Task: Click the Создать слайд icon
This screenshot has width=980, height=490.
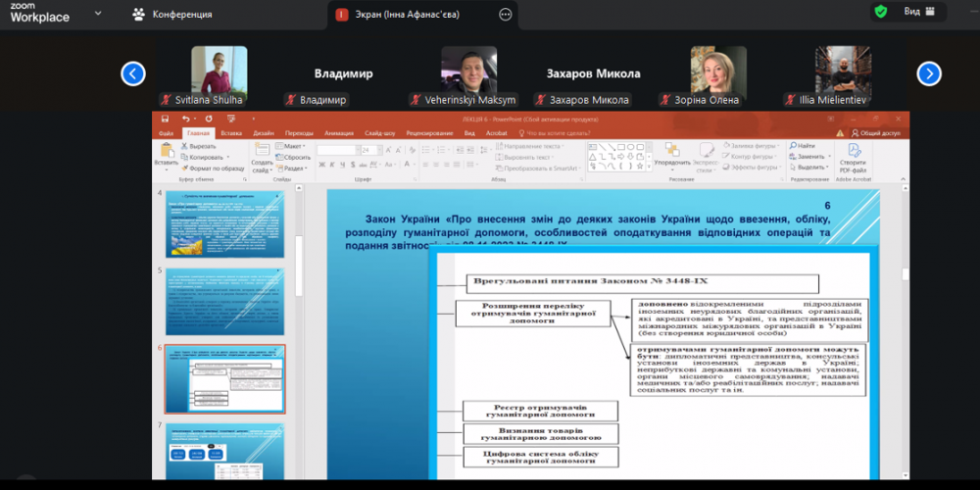Action: [x=262, y=151]
